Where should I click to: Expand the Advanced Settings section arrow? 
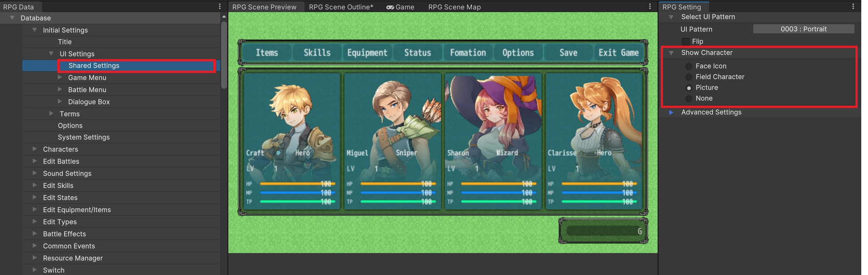(x=671, y=112)
